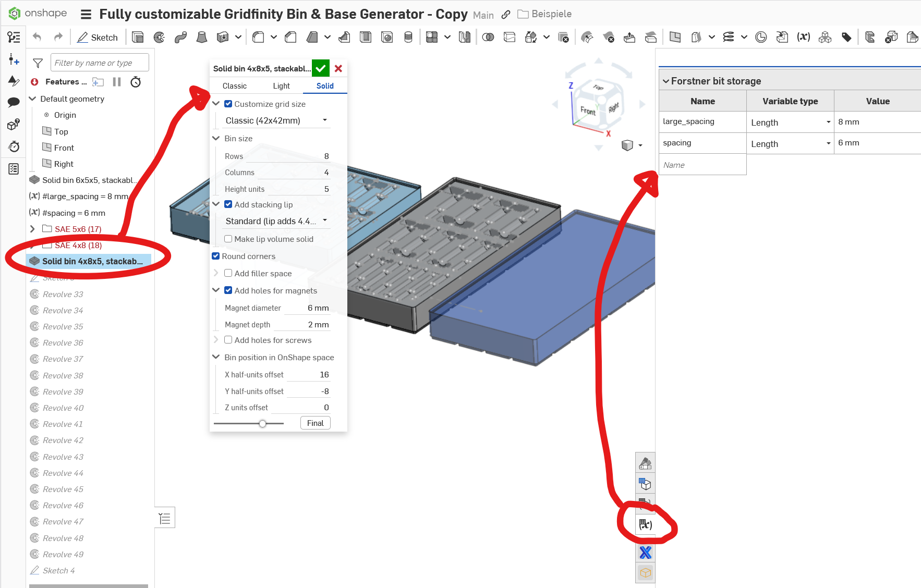Select the Boolean tool
The width and height of the screenshot is (921, 588).
click(x=488, y=37)
